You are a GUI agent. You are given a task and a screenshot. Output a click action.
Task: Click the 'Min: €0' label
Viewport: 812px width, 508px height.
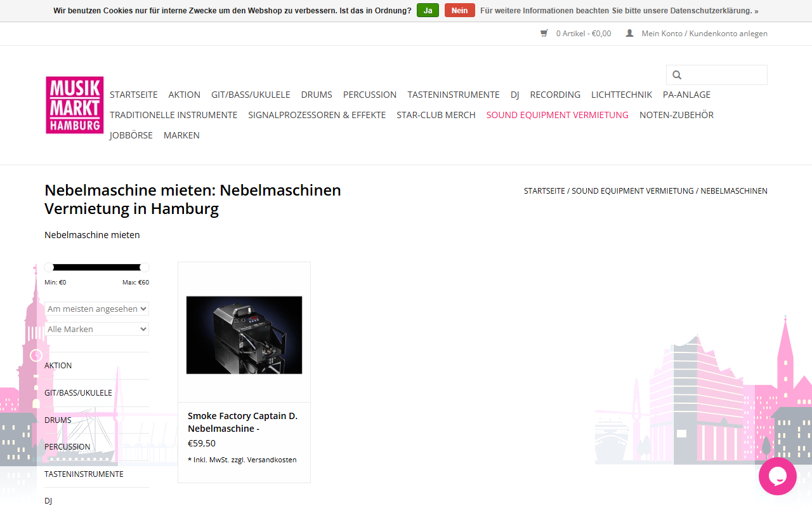pyautogui.click(x=55, y=283)
